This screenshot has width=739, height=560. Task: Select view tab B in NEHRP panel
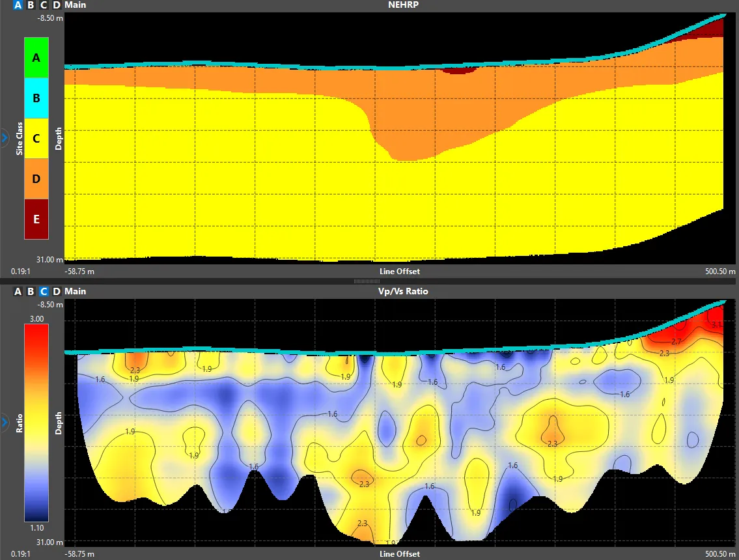pos(31,5)
